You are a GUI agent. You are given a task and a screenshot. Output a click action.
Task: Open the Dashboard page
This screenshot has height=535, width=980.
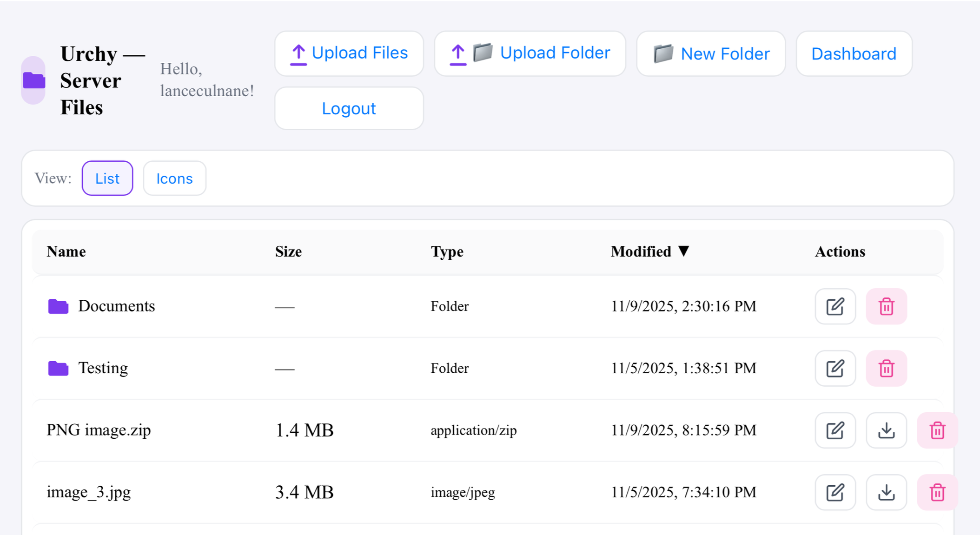(854, 54)
